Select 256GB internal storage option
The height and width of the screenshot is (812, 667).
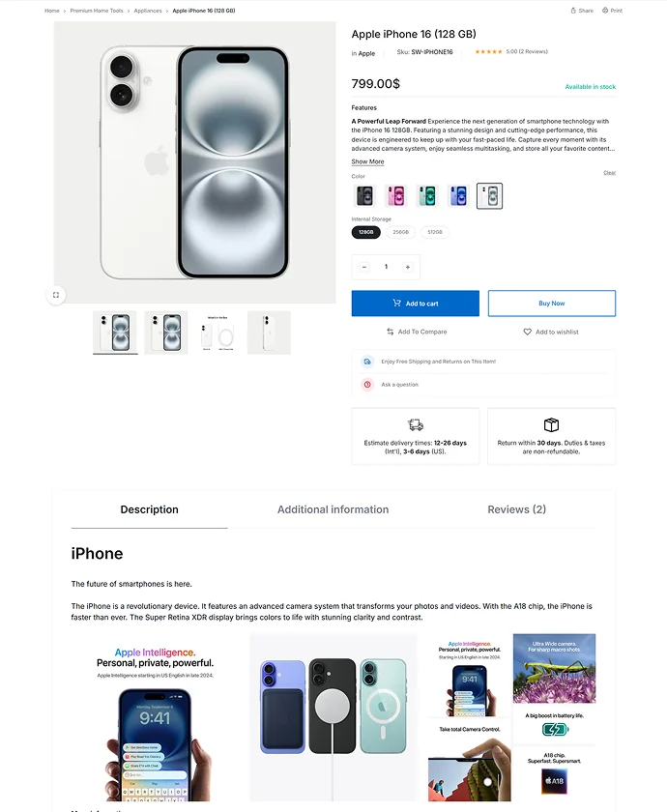pos(401,232)
